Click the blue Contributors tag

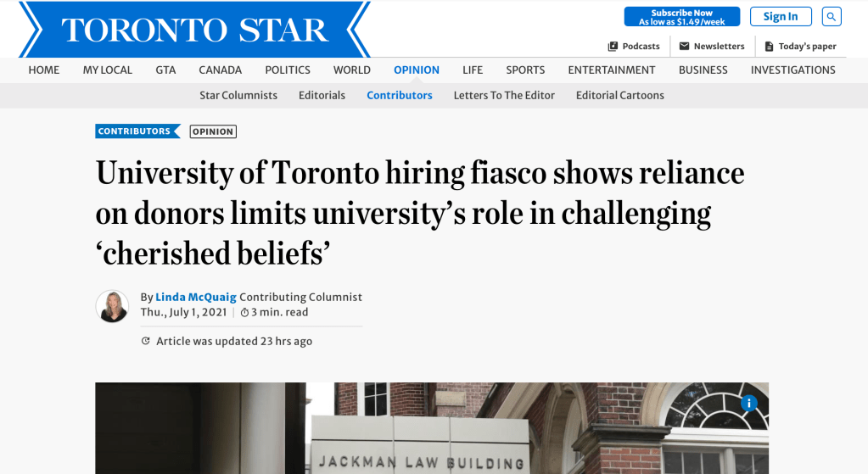point(137,131)
